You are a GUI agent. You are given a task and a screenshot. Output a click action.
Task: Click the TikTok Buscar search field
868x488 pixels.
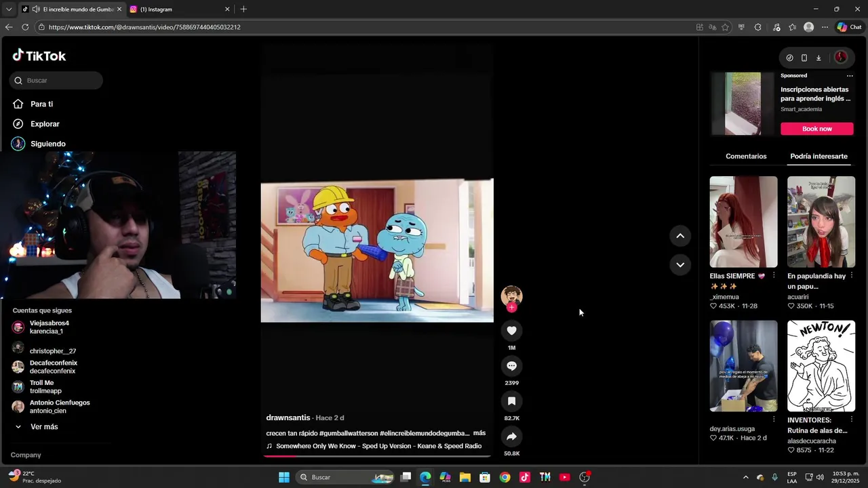click(x=56, y=81)
